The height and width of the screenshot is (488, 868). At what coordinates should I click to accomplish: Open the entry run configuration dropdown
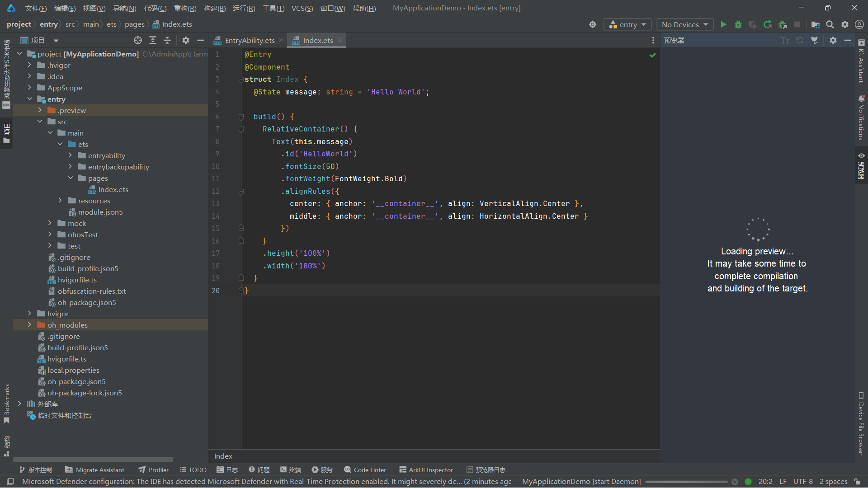[627, 24]
